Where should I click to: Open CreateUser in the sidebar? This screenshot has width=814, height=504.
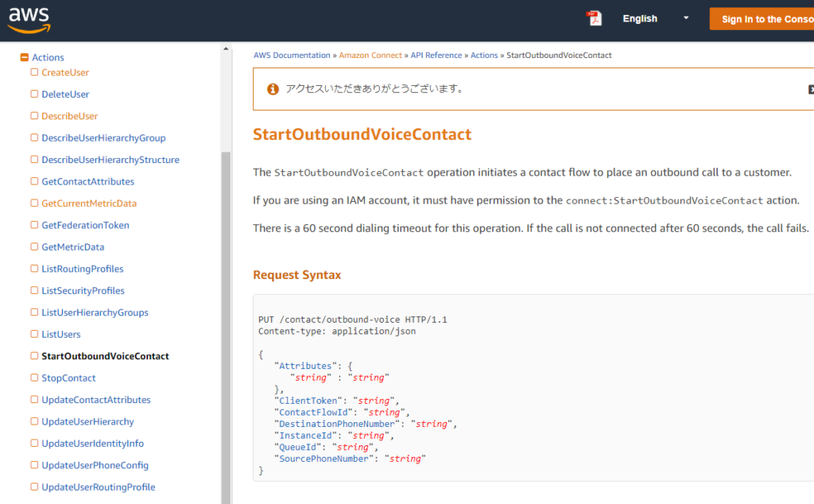tap(65, 72)
